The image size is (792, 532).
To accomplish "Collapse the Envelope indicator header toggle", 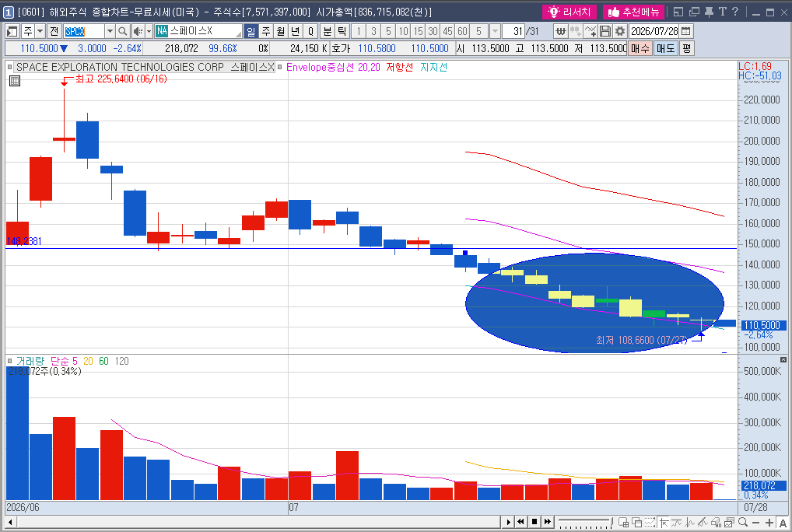I will [279, 67].
